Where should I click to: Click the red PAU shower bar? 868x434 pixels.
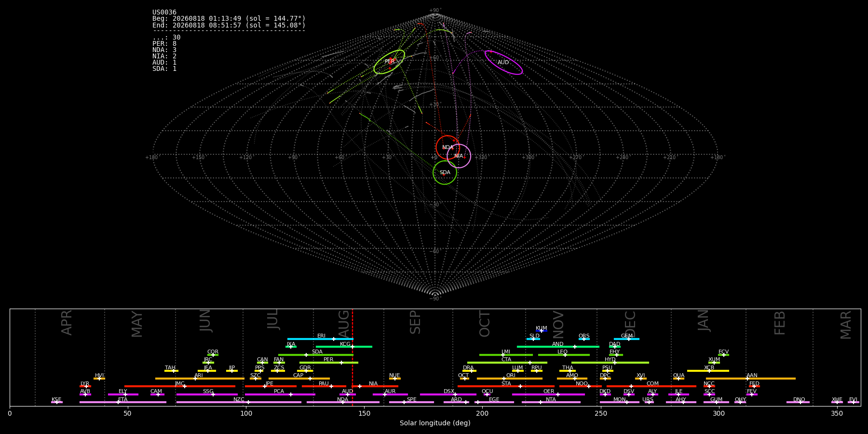pyautogui.click(x=324, y=386)
